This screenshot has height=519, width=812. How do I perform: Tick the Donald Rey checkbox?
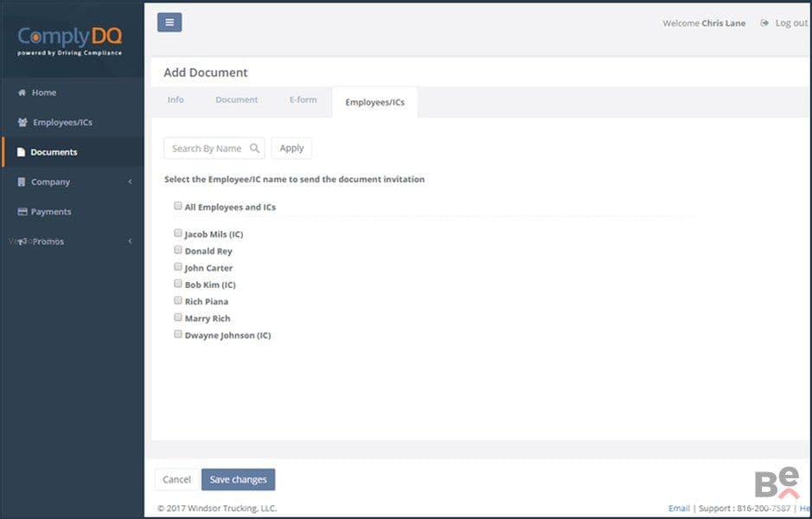coord(178,250)
